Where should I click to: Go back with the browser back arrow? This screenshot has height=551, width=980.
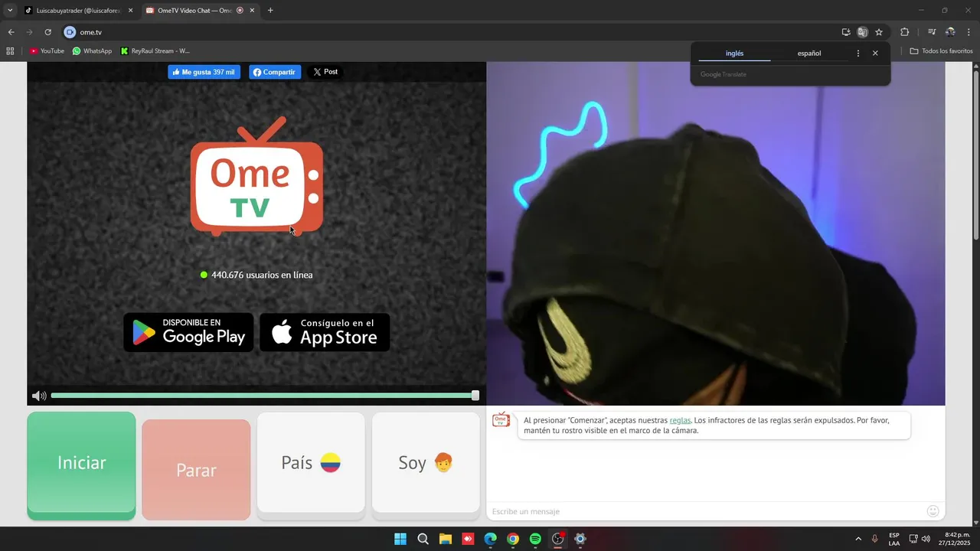[11, 32]
